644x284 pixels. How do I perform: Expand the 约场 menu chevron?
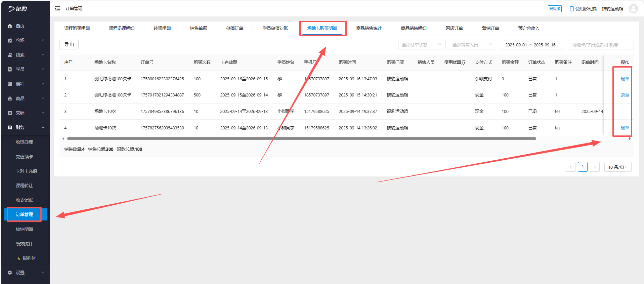(43, 40)
